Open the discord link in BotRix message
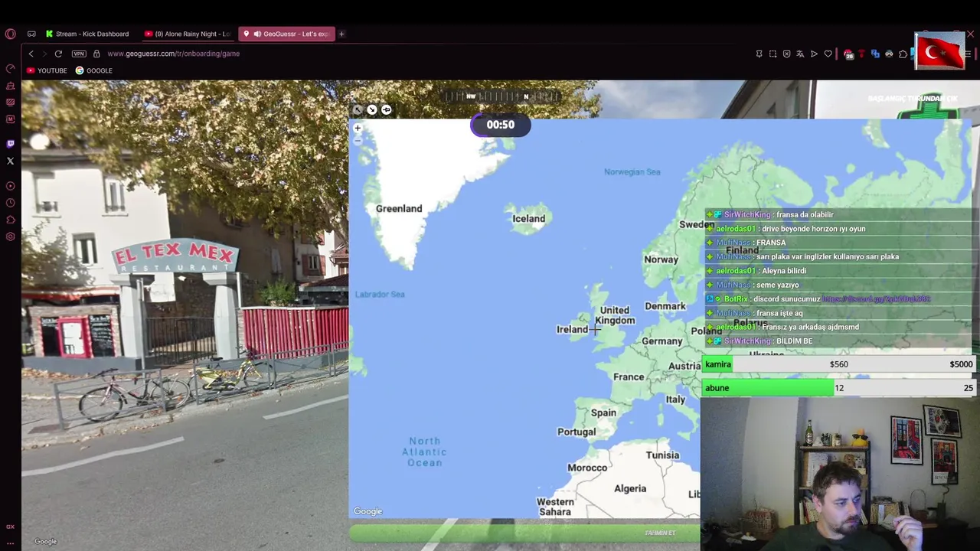 pos(877,299)
